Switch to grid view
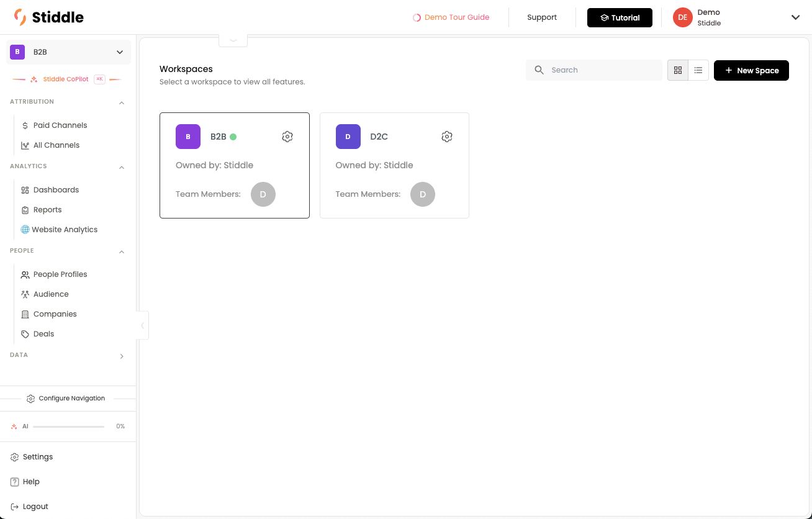This screenshot has height=519, width=812. pos(678,70)
